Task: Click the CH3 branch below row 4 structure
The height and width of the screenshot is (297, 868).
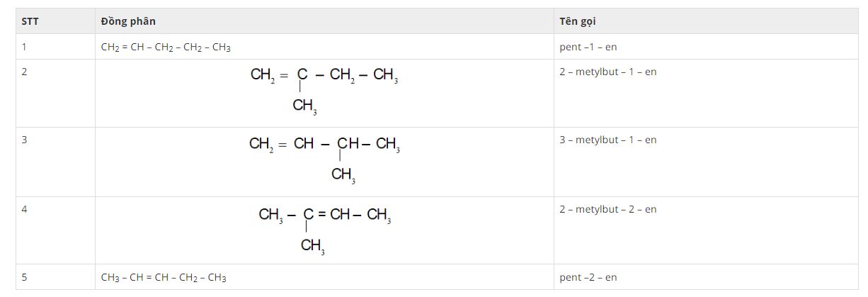Action: pos(312,246)
